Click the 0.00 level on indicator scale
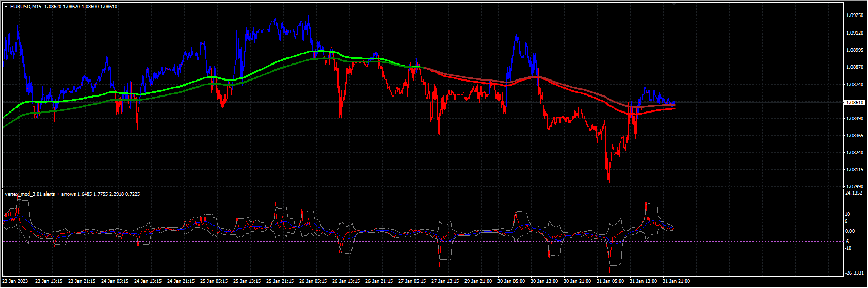 [x=849, y=231]
